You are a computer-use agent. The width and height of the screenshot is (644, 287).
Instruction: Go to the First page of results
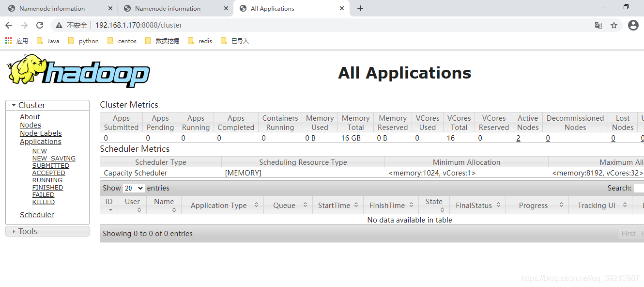click(x=629, y=234)
